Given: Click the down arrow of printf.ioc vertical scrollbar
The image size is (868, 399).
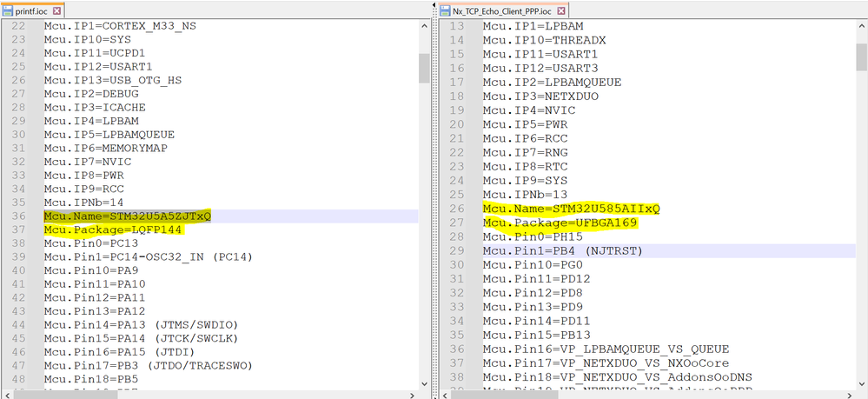Looking at the screenshot, I should 424,383.
